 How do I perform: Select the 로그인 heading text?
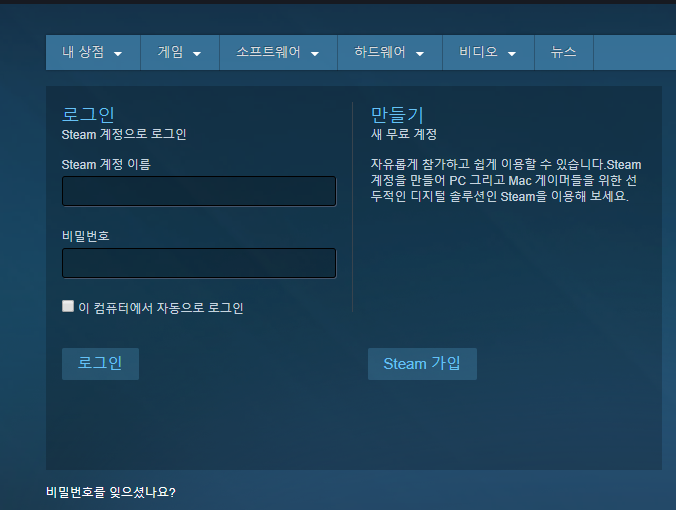coord(88,114)
